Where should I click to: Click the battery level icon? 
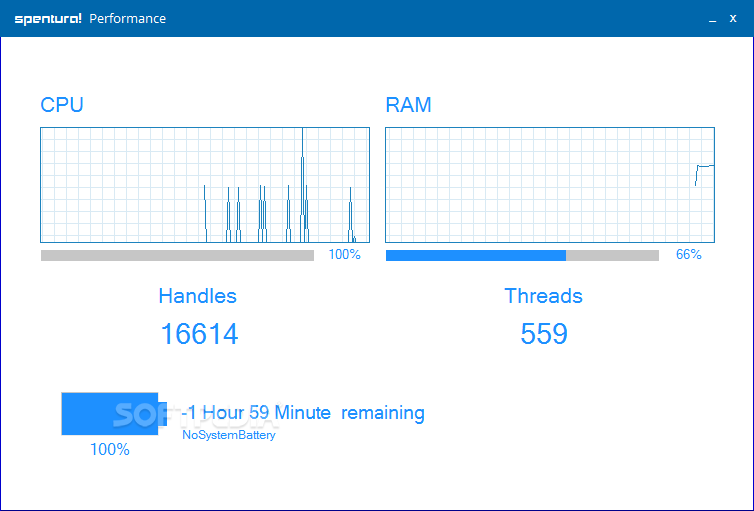coord(114,413)
